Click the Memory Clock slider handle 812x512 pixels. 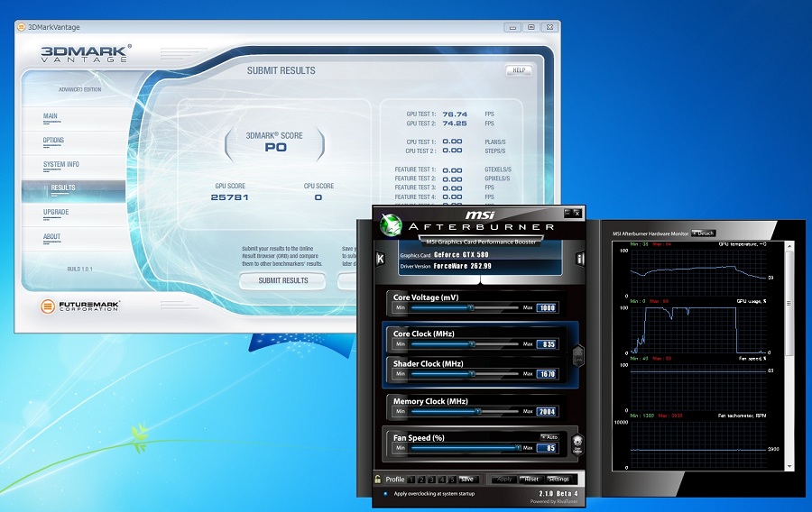(478, 412)
